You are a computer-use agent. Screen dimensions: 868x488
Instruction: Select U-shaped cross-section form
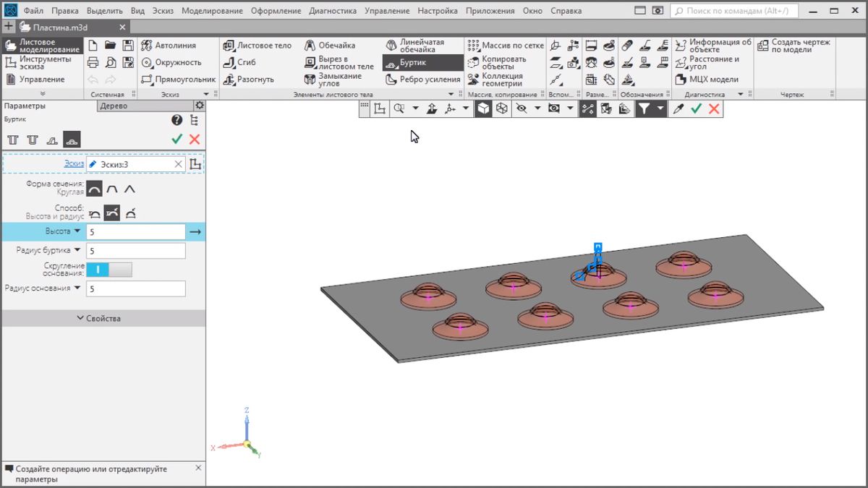pyautogui.click(x=112, y=189)
